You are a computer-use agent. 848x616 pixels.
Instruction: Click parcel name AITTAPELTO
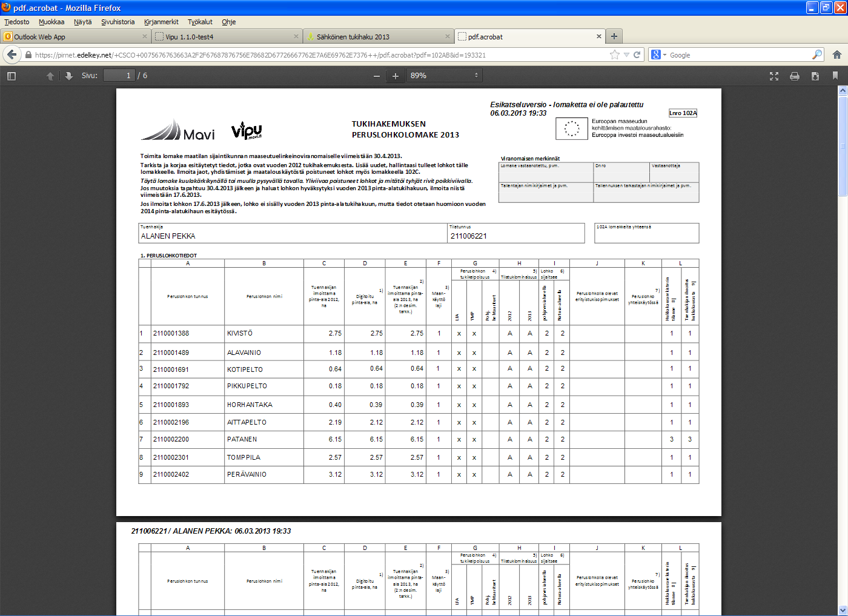click(x=247, y=422)
